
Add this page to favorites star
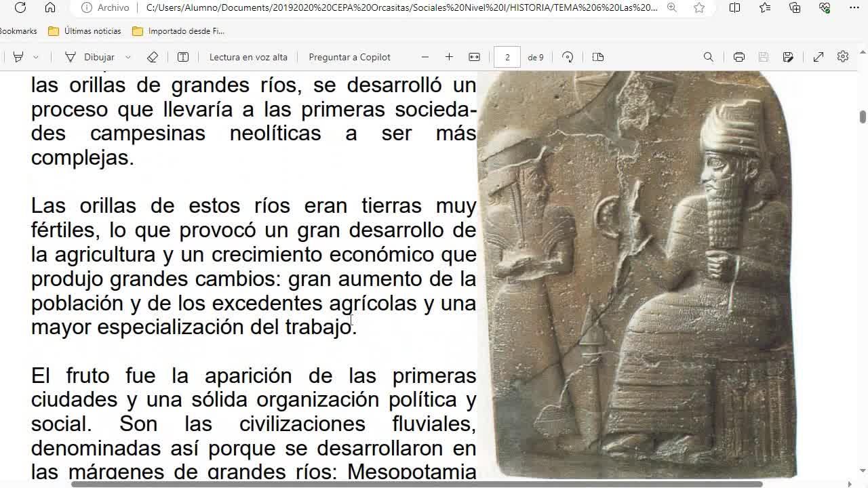[699, 7]
